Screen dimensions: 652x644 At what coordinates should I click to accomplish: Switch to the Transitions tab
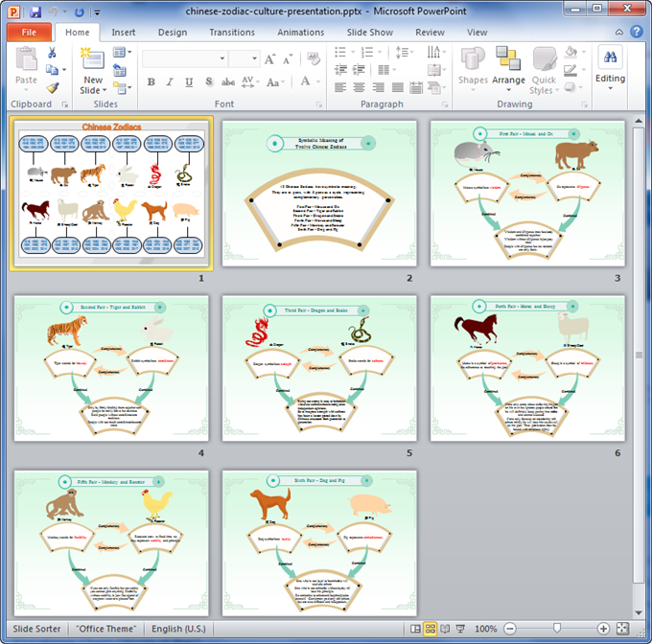pos(232,33)
